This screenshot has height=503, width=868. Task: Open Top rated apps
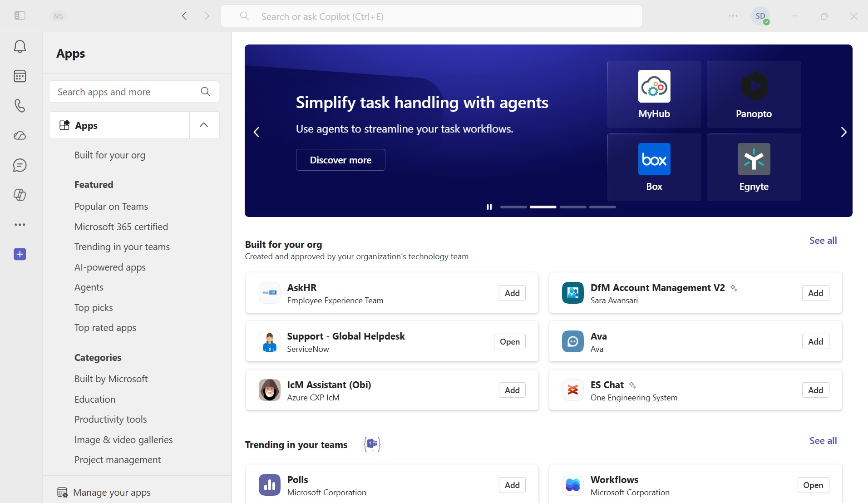point(105,328)
